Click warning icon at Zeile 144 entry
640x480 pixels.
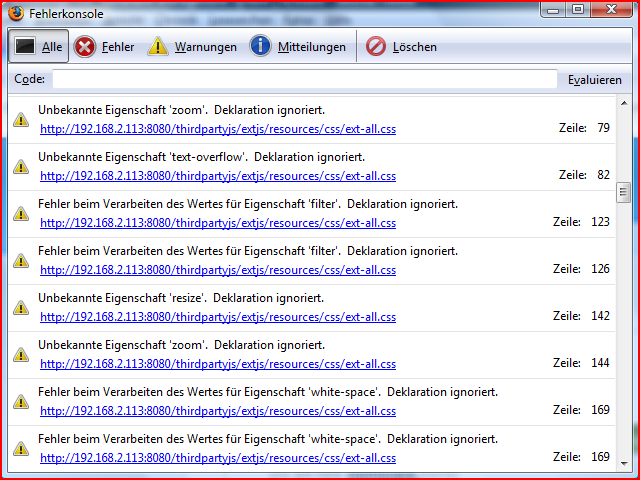pyautogui.click(x=21, y=355)
